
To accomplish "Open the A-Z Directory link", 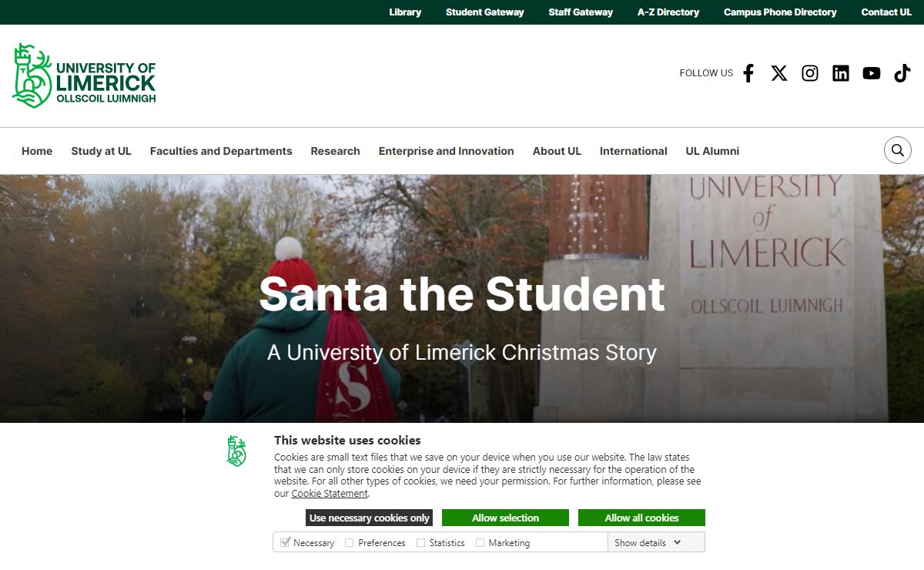I will coord(668,12).
